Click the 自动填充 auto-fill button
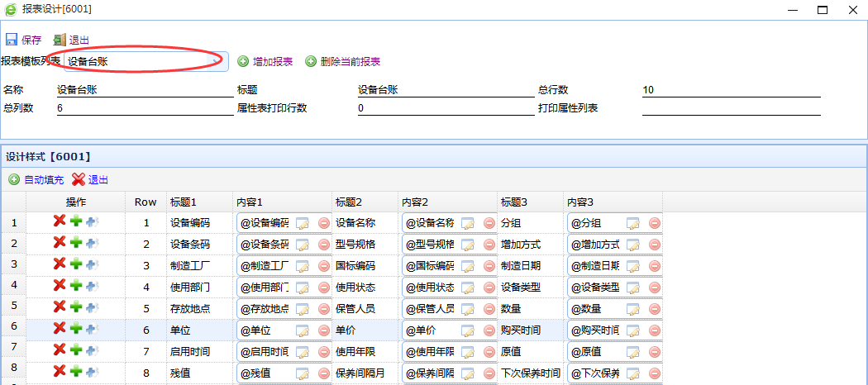868x385 pixels. tap(36, 179)
